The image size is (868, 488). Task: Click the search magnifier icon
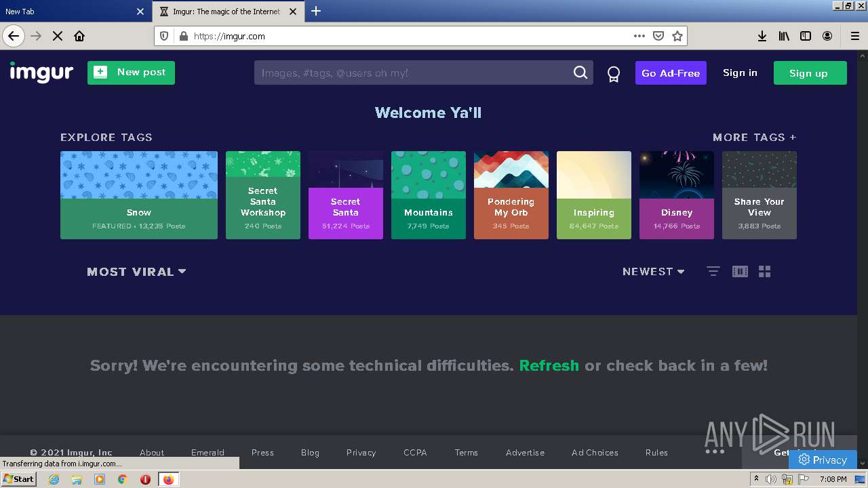pos(580,73)
